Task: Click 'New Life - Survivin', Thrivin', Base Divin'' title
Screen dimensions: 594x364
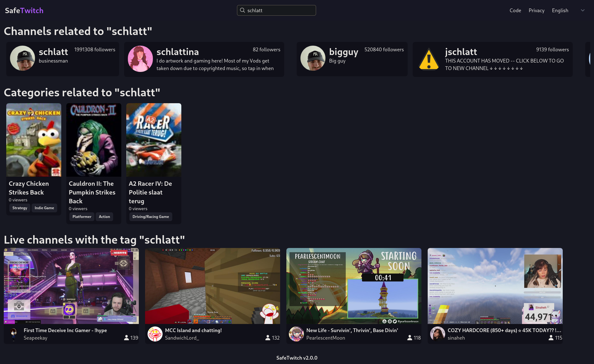Action: coord(352,330)
